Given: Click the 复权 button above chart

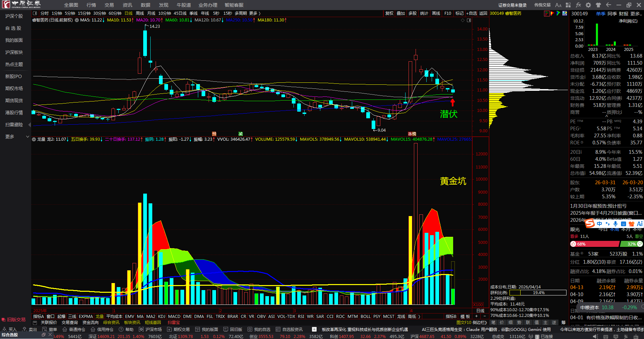Looking at the screenshot, I should 389,13.
